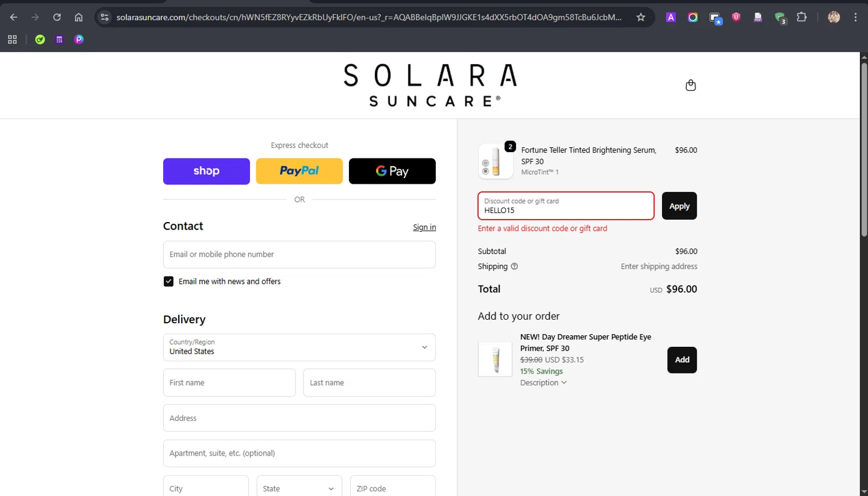
Task: Click the Total amount $96.00
Action: 682,289
